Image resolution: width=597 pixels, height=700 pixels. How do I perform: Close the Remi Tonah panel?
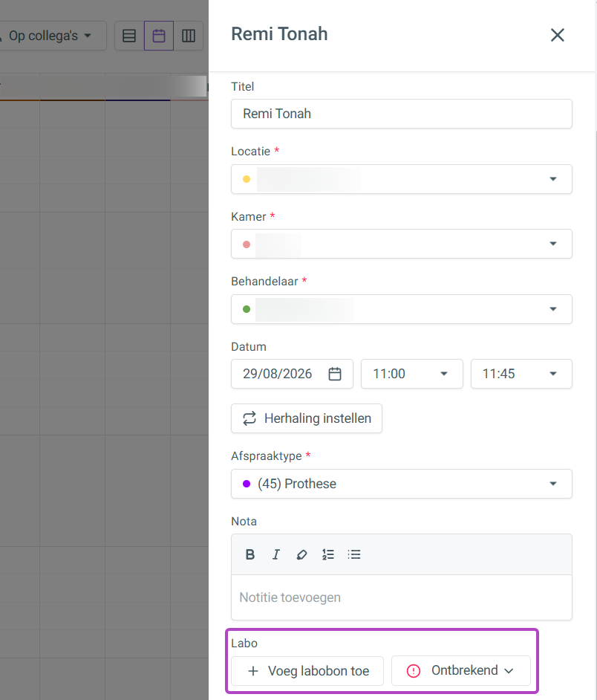point(558,35)
